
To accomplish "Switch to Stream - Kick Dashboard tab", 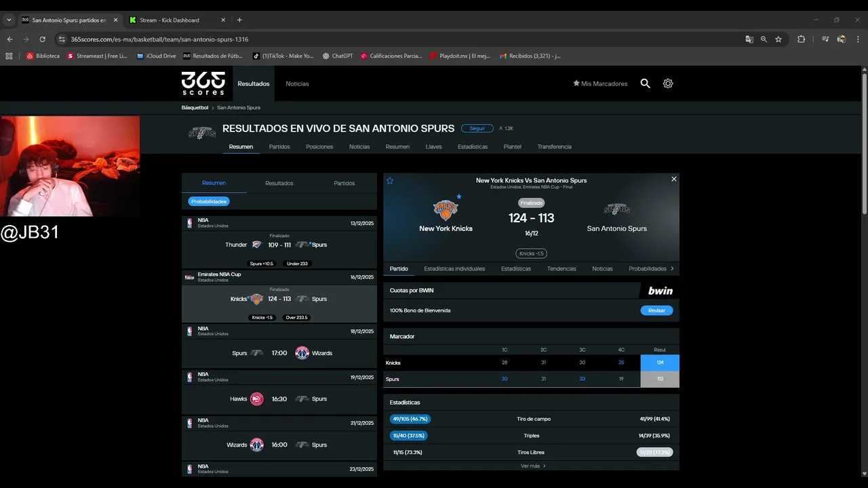I will pos(176,20).
